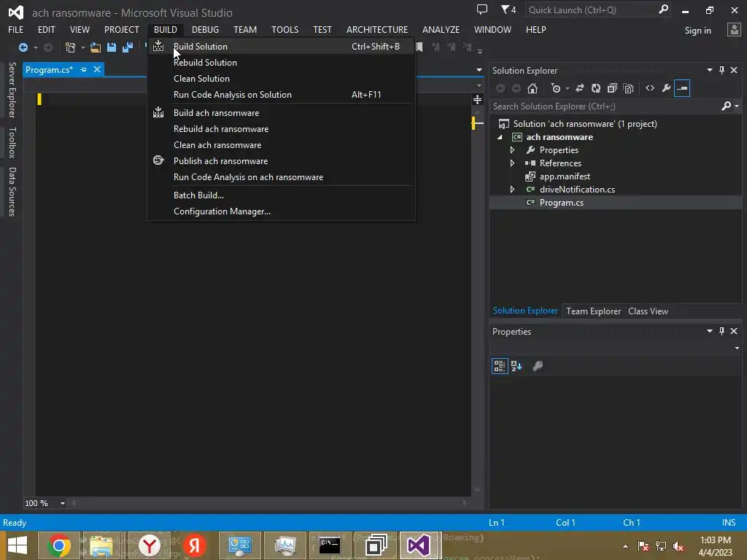This screenshot has width=747, height=560.
Task: Click the Show All Files icon
Action: point(628,88)
